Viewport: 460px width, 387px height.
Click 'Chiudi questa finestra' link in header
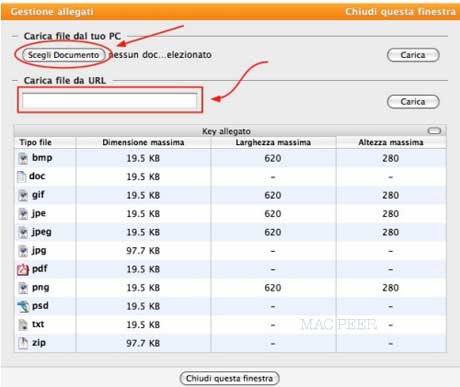click(400, 12)
